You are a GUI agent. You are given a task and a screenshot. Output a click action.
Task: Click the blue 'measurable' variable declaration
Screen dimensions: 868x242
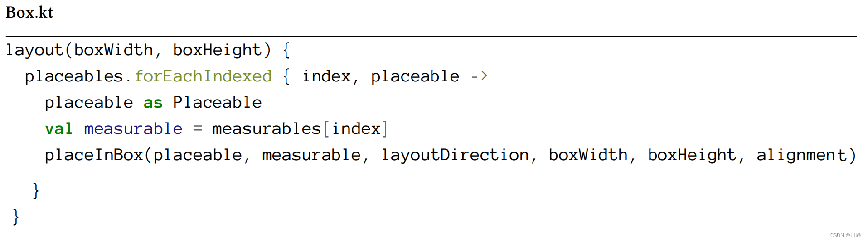(133, 129)
